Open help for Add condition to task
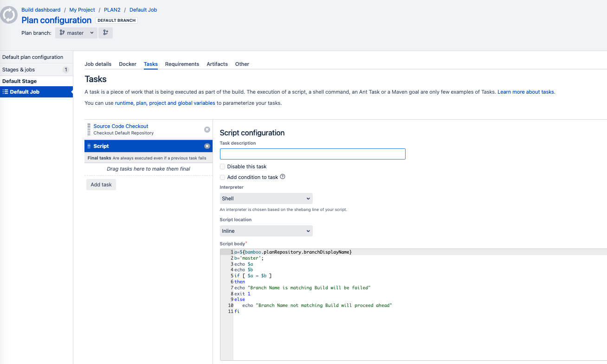Screen dimensions: 607x364 point(283,177)
